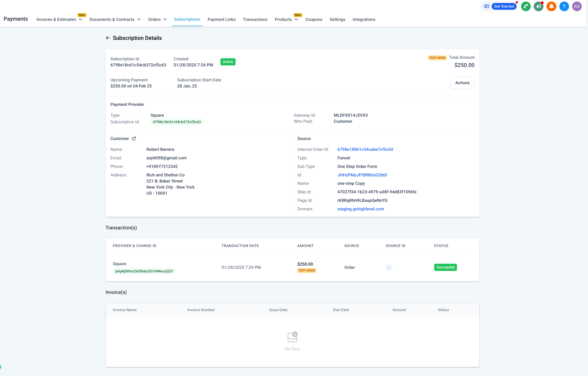This screenshot has height=376, width=588.
Task: Click the blue help question mark icon
Action: coord(564,6)
